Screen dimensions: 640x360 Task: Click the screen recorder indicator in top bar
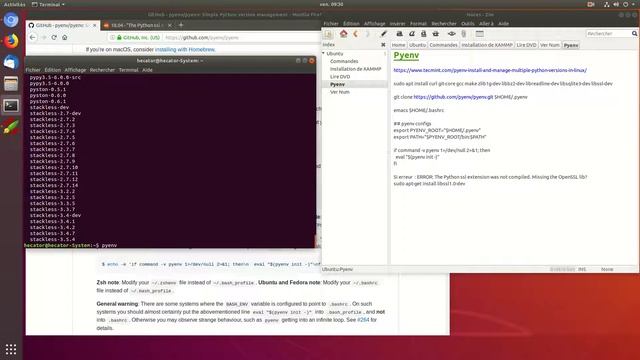click(591, 4)
